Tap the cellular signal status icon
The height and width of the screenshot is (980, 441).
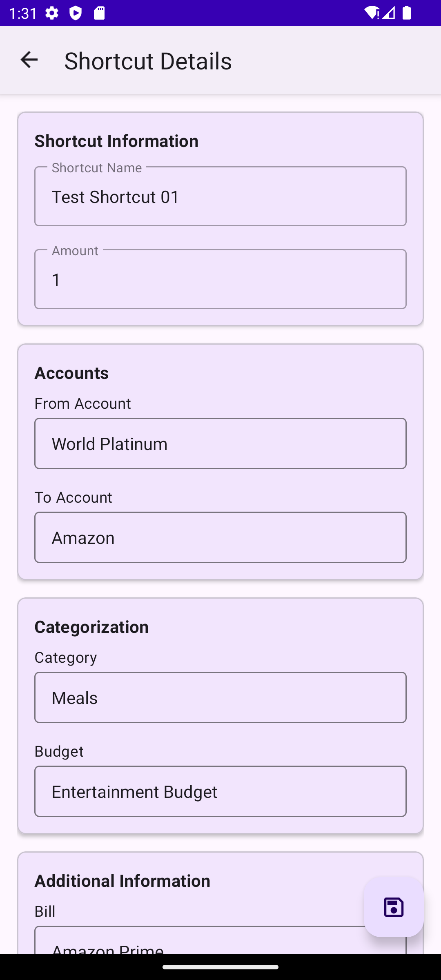point(389,13)
